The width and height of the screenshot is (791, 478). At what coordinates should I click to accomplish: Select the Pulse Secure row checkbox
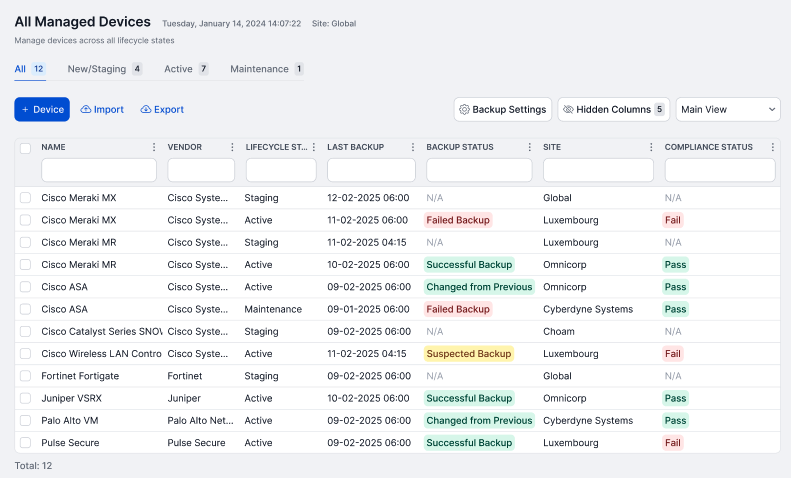point(26,443)
